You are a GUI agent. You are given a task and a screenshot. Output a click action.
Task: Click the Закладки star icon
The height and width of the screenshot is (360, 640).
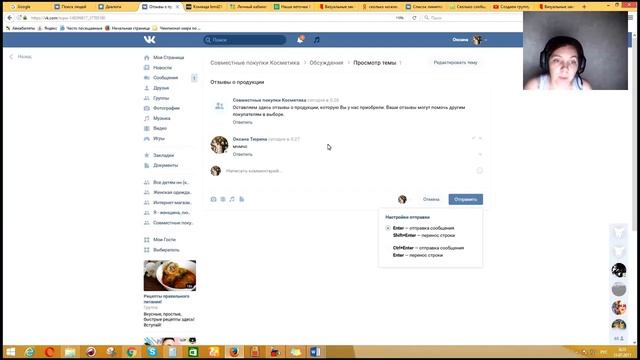coord(147,155)
